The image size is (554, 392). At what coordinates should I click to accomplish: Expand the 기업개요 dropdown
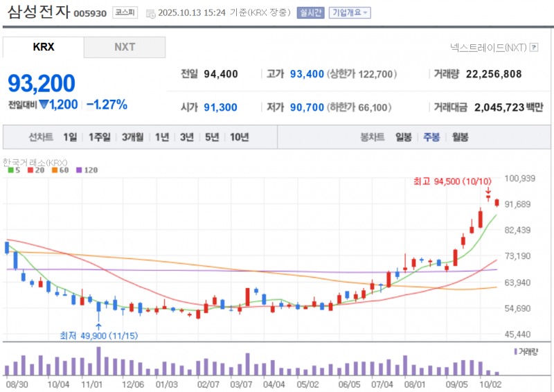click(350, 12)
